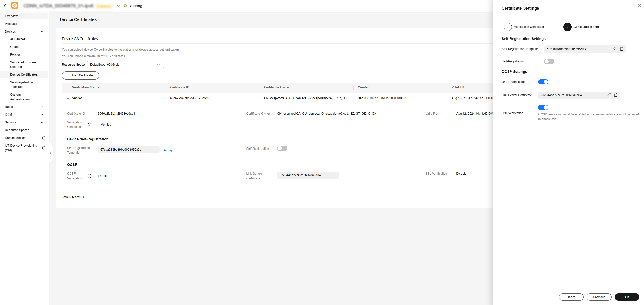Click the OCSP Verification help icon
Viewport: 644px width, 305px height.
[90, 176]
